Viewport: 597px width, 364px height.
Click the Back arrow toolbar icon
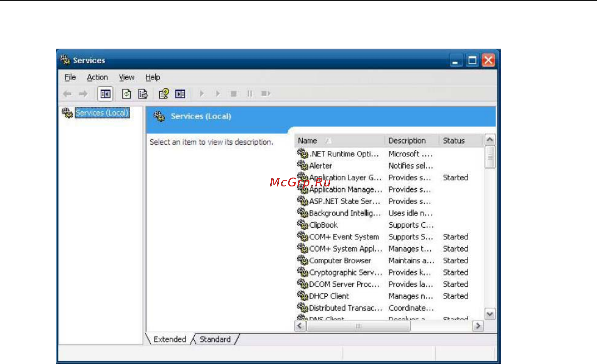click(x=67, y=94)
